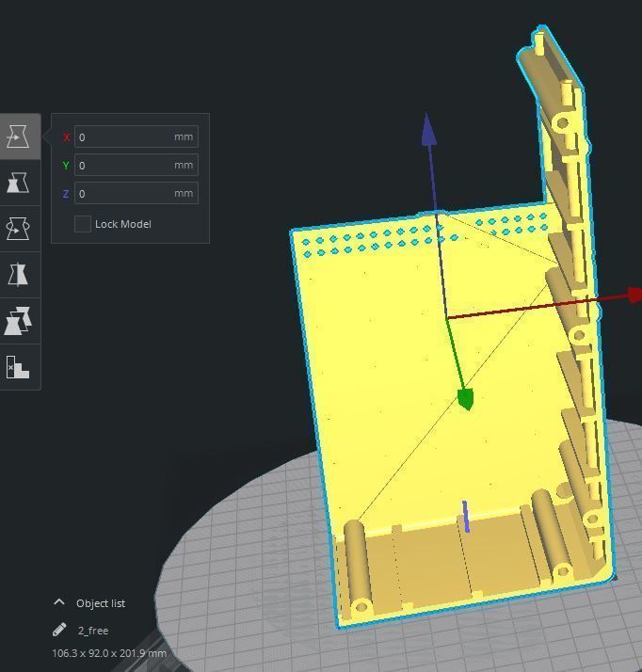Click the Object list label
This screenshot has width=642, height=672.
point(101,603)
